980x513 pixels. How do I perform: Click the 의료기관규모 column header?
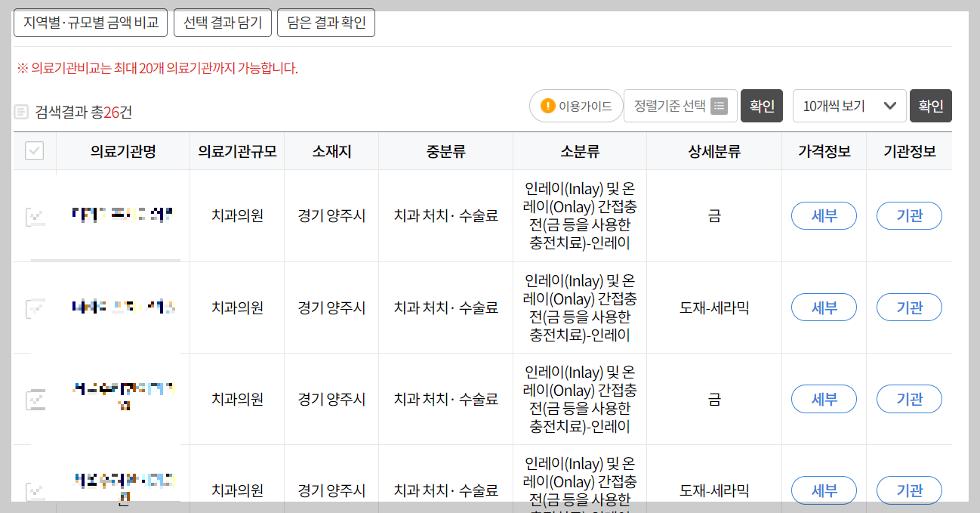coord(237,151)
